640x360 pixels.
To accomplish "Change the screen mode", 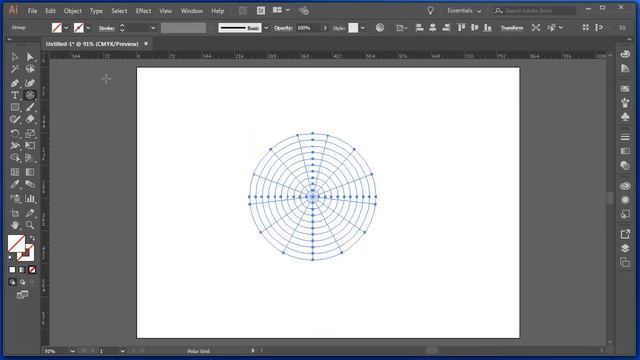I will 22,295.
